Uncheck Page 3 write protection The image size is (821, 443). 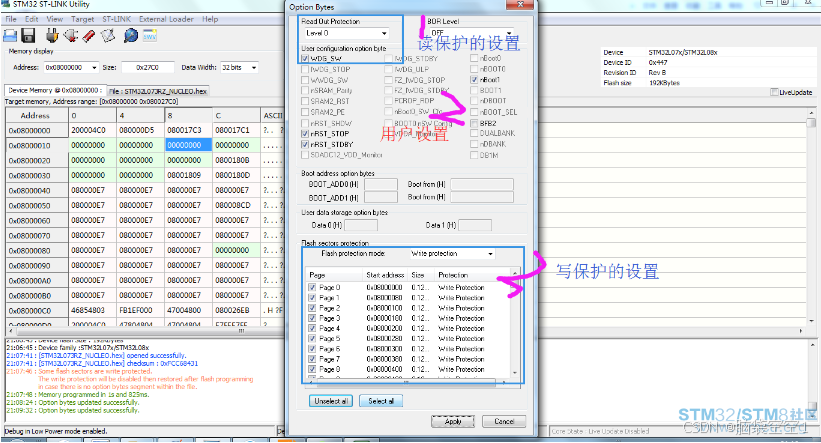[312, 318]
